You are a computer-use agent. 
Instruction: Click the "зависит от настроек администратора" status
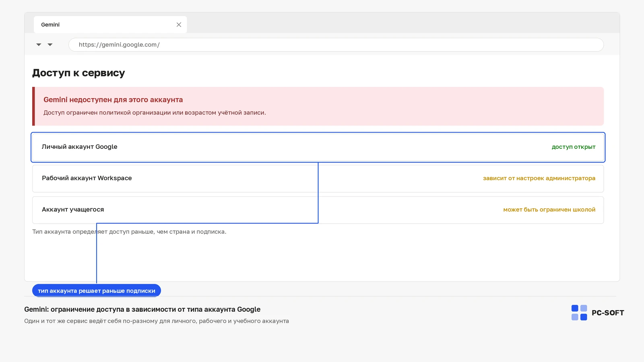pyautogui.click(x=539, y=178)
